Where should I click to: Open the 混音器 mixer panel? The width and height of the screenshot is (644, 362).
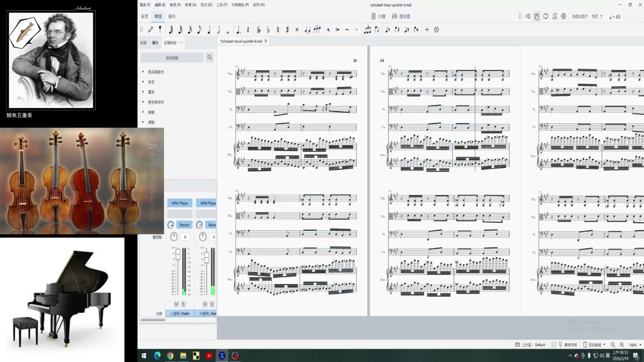pos(401,17)
